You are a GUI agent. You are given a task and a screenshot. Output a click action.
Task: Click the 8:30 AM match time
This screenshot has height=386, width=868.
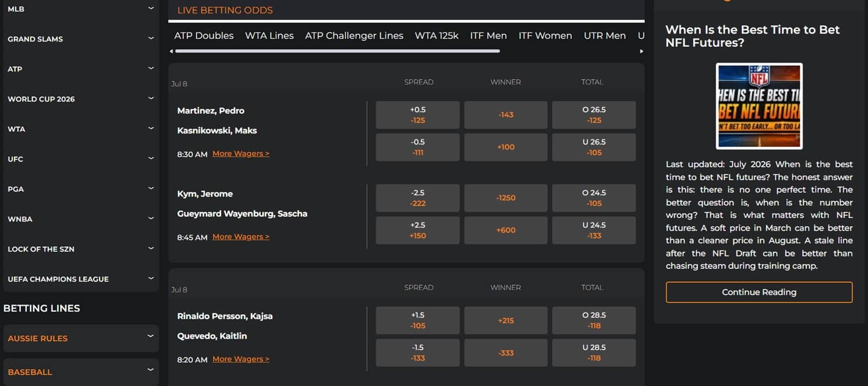[x=192, y=154]
